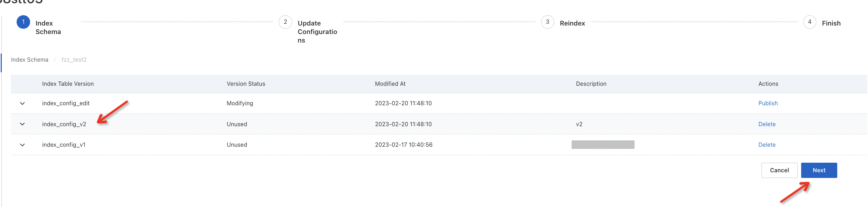Viewport: 868px width, 207px height.
Task: Expand the index_config_v2 row
Action: 22,124
